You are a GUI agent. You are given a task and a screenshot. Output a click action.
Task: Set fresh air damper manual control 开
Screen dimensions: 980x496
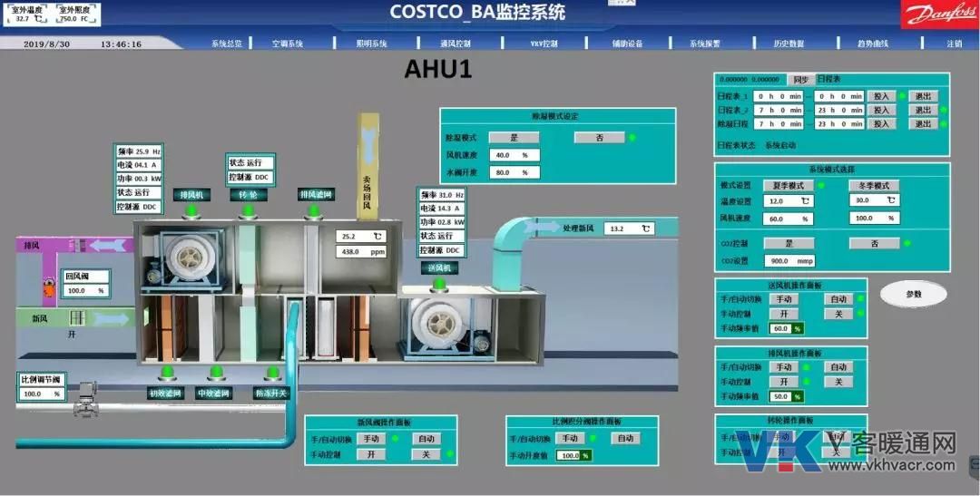point(371,454)
